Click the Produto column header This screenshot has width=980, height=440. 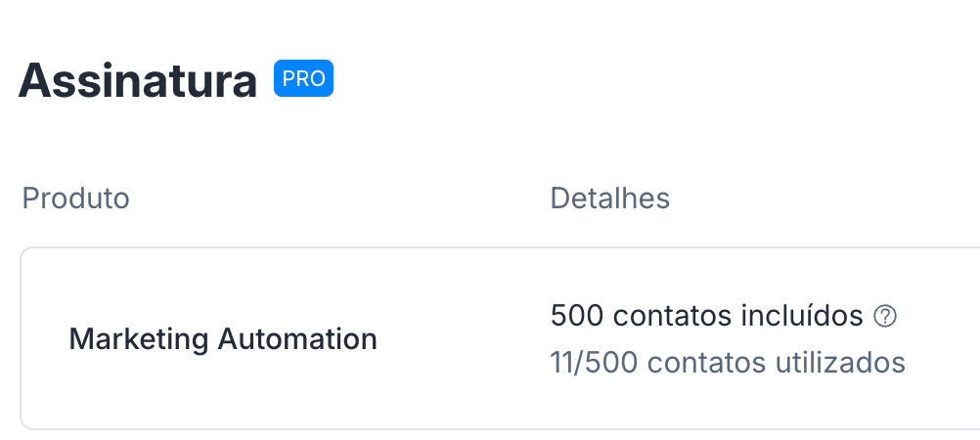75,198
